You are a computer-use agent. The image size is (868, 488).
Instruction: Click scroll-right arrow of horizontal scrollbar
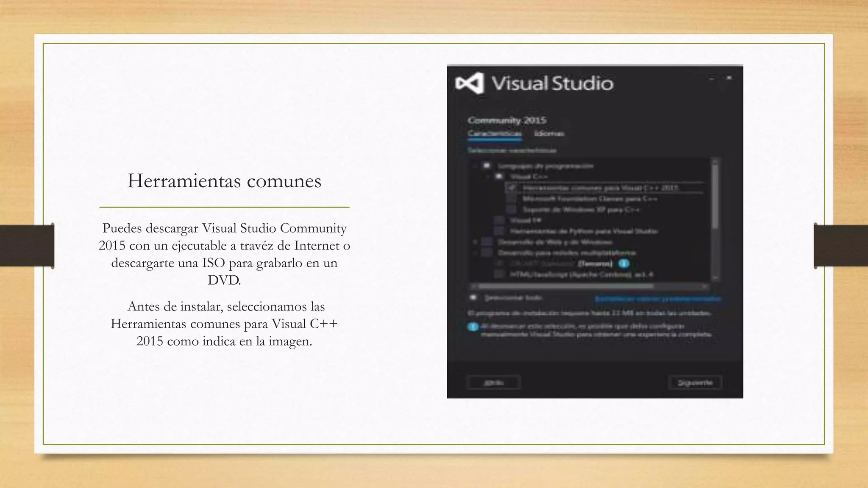705,286
